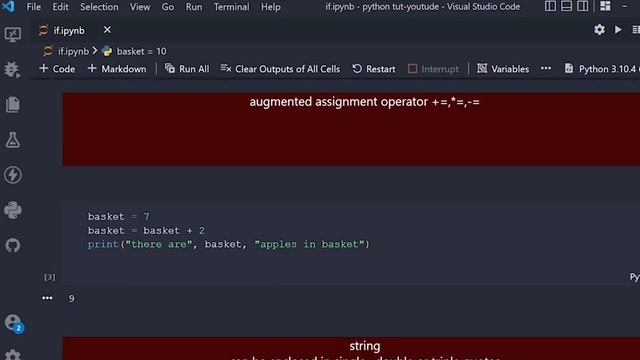Open the Explorer files view
640x360 pixels.
pyautogui.click(x=13, y=104)
